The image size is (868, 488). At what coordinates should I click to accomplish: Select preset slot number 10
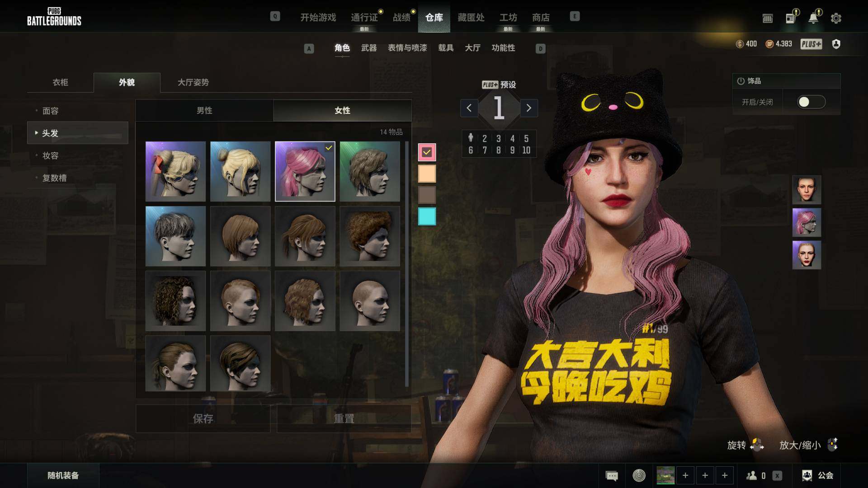(526, 150)
